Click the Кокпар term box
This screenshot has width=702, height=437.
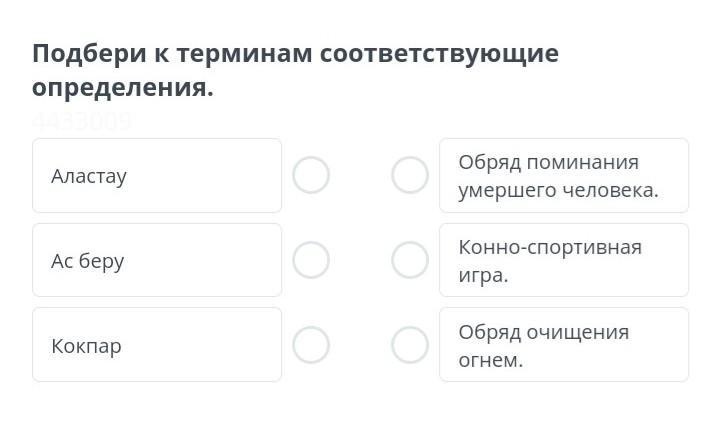pyautogui.click(x=157, y=345)
